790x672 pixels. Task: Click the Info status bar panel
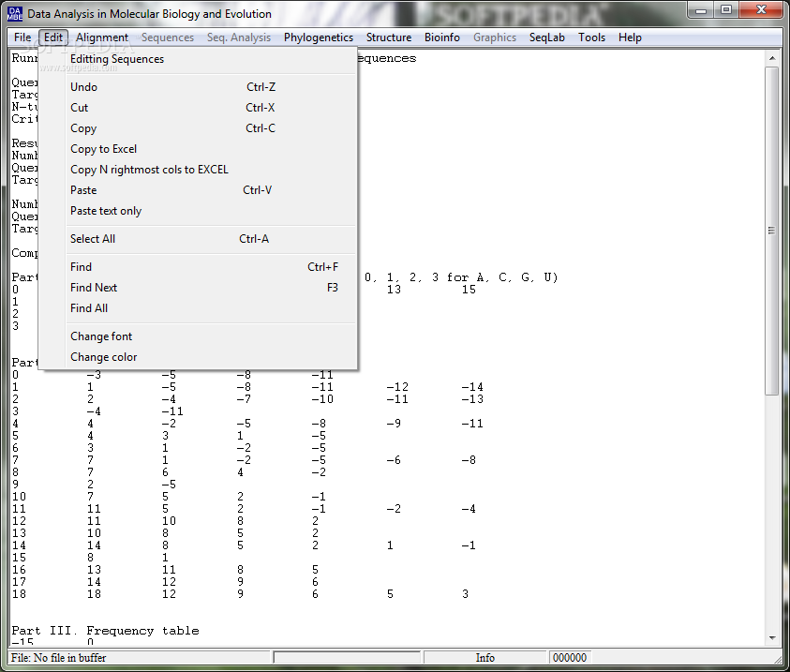coord(485,657)
